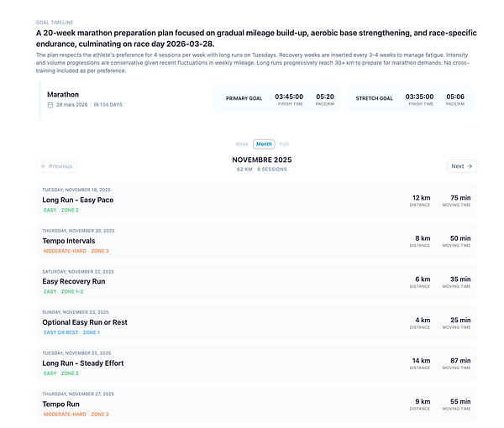Click the EASY OR REST tag
This screenshot has width=504, height=428.
tap(61, 332)
